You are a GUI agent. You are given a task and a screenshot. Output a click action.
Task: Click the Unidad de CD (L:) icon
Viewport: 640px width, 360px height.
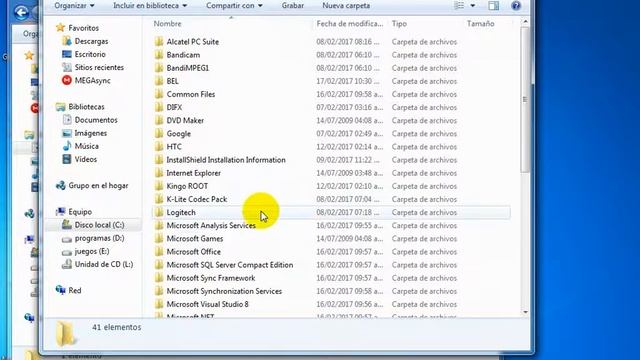tap(67, 264)
